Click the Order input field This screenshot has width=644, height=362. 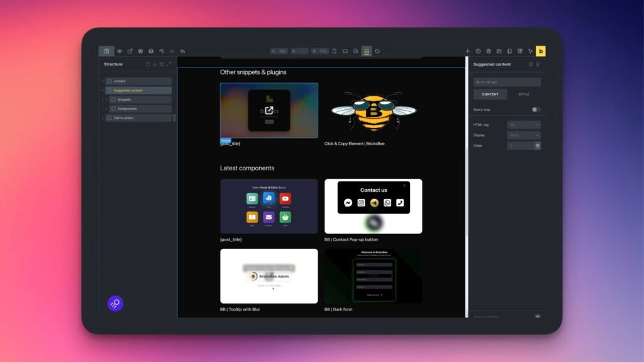pos(520,146)
